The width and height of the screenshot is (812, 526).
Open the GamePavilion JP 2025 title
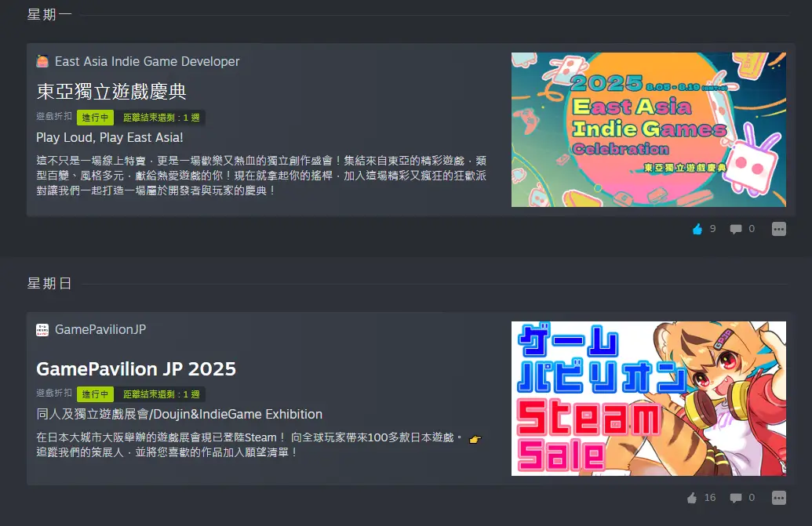tap(137, 368)
